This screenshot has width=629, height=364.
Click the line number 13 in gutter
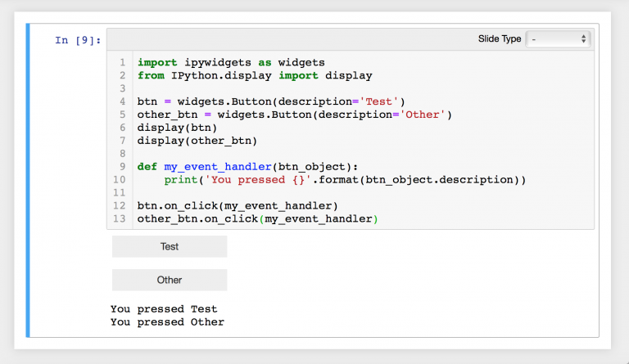tap(120, 218)
